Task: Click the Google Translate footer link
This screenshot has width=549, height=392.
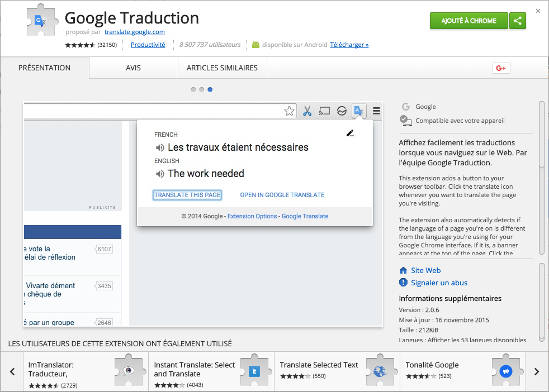Action: pos(305,216)
